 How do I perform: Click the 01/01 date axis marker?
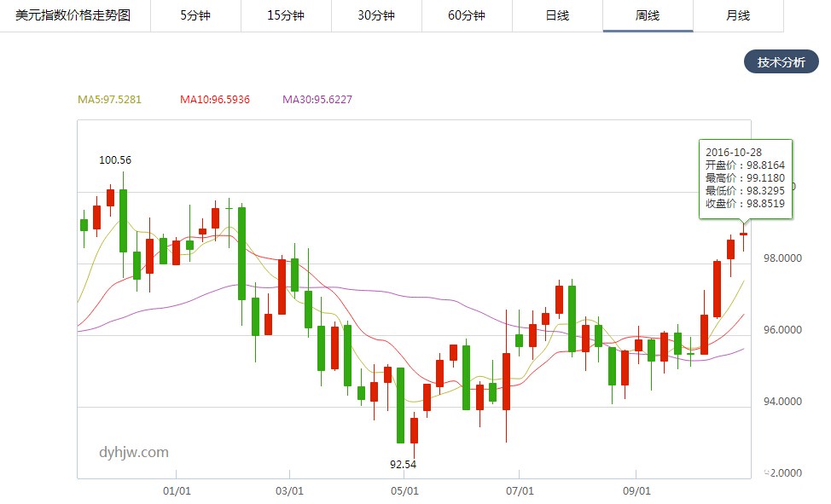(x=176, y=491)
